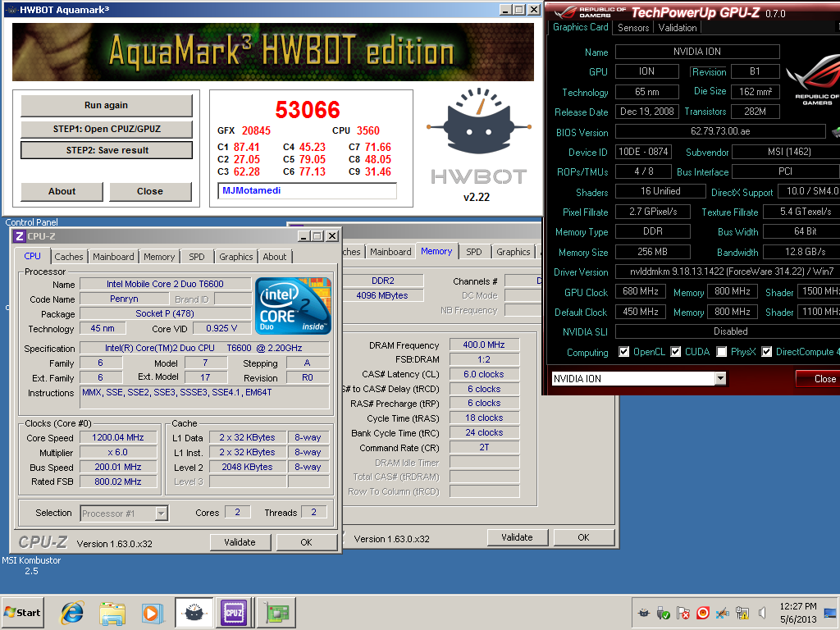The width and height of the screenshot is (840, 630).
Task: Click Validate in the back CPU-Z window
Action: pos(517,537)
